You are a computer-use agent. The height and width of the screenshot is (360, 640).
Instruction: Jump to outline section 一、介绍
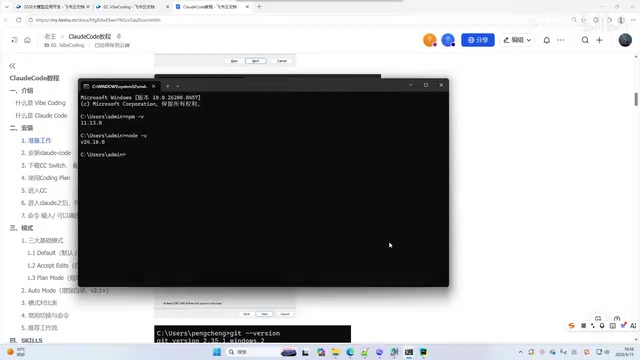click(21, 91)
